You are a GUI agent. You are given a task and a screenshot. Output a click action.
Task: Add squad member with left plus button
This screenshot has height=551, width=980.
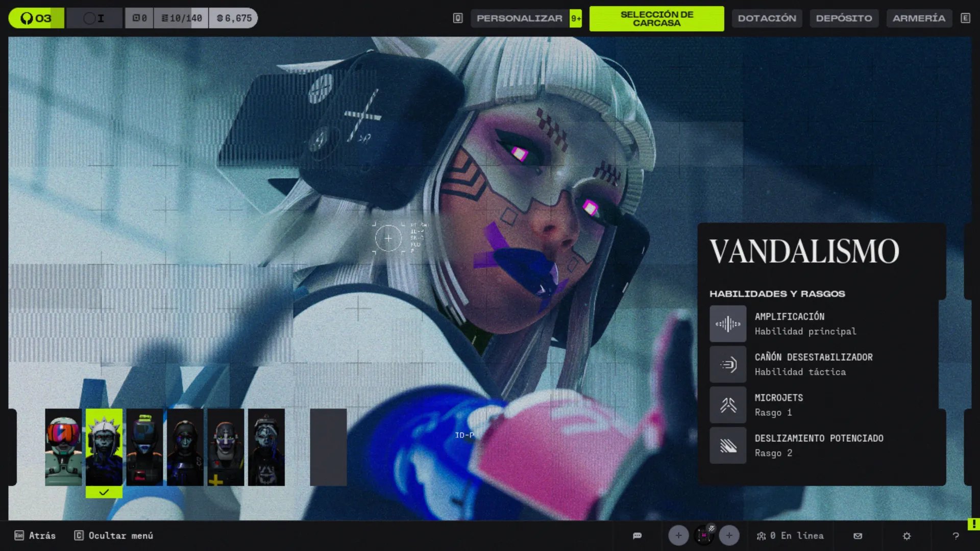pyautogui.click(x=678, y=535)
